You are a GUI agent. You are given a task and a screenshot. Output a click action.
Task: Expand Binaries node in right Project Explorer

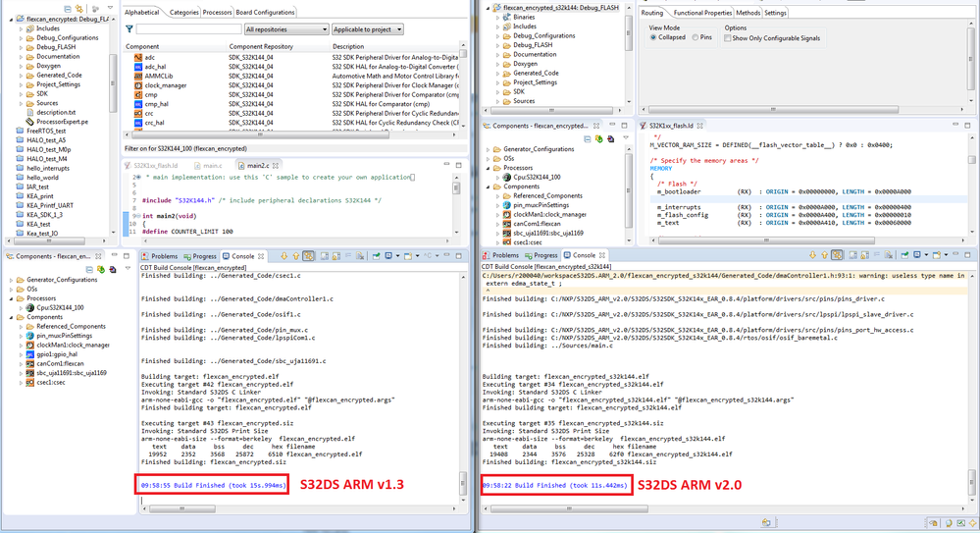point(498,18)
